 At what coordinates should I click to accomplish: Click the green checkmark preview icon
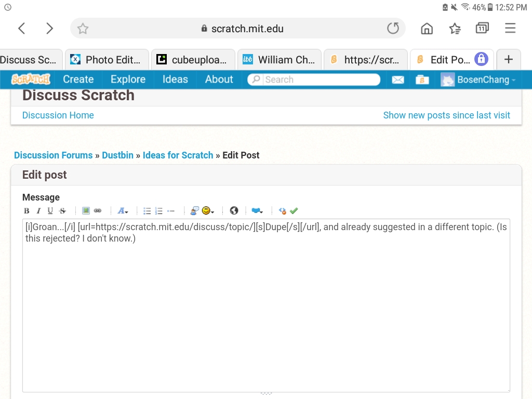tap(294, 210)
